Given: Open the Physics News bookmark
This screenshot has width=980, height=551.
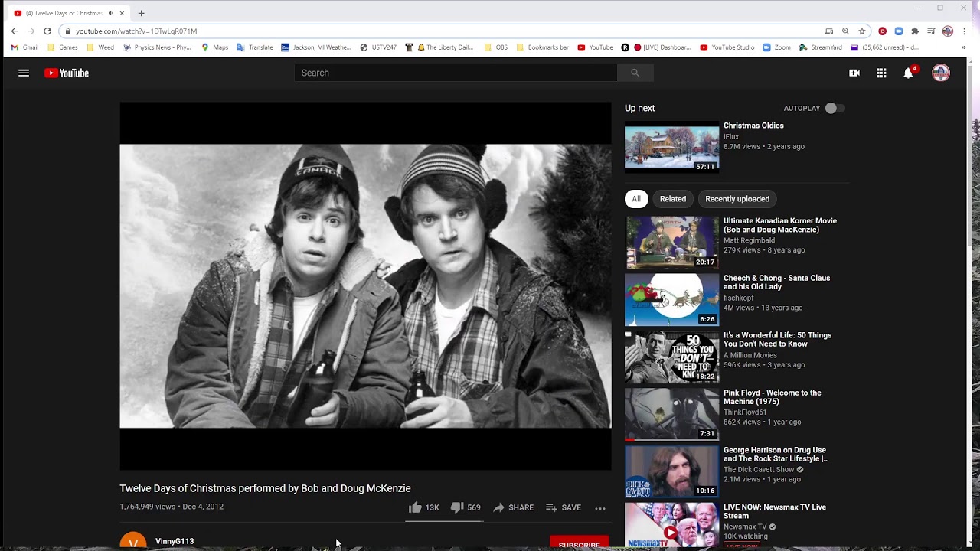Looking at the screenshot, I should click(x=157, y=47).
